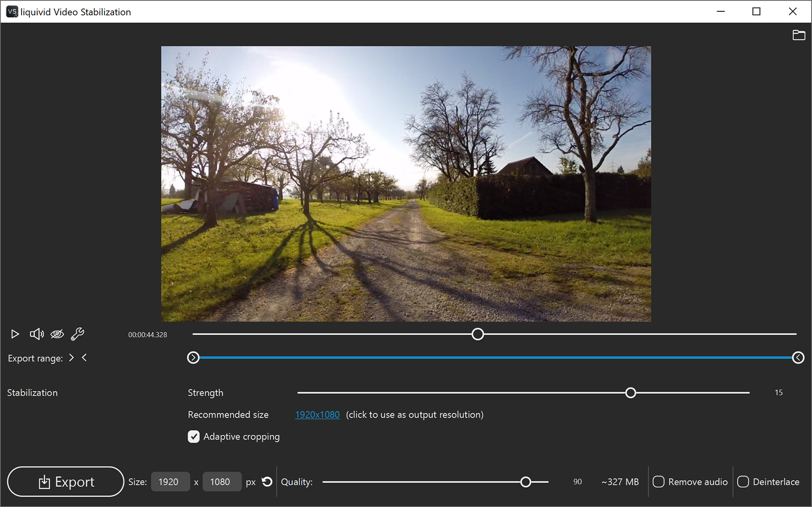
Task: Click the left chevron to set export end
Action: 85,358
